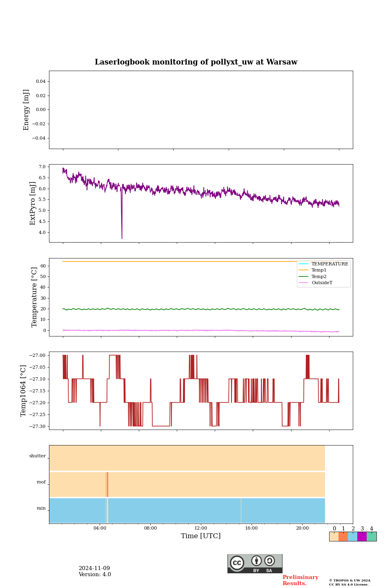This screenshot has width=392, height=588.
Task: Click the 'Temp1064 [°C]' axis label
Action: (x=23, y=391)
